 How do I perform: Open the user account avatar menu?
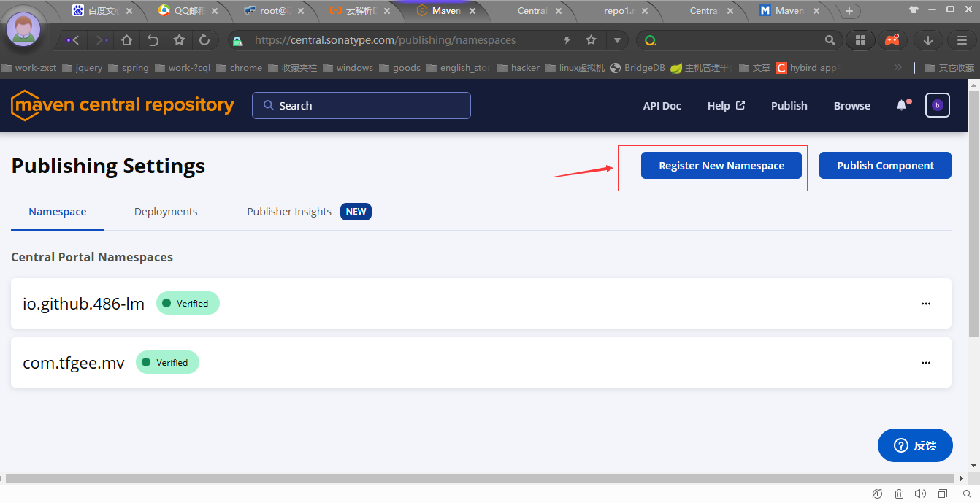(x=938, y=105)
